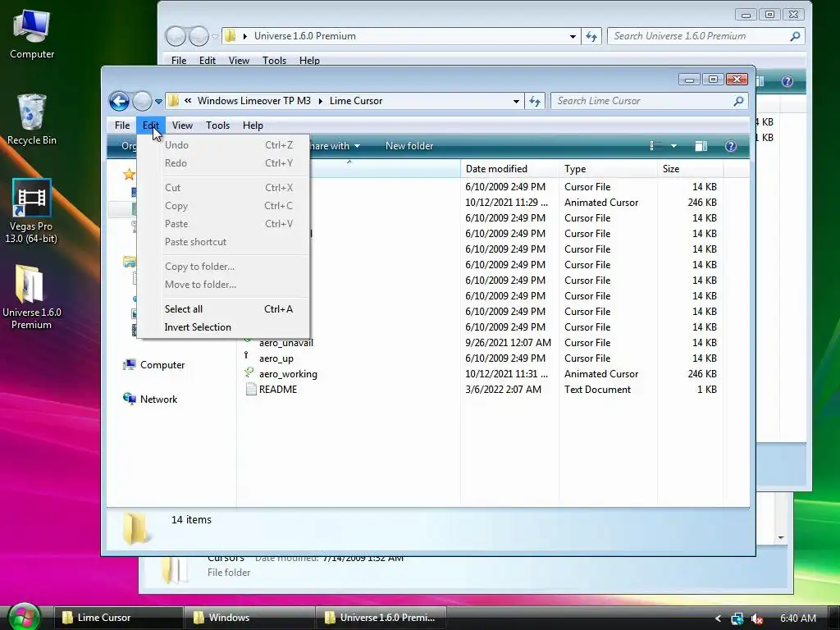This screenshot has height=630, width=840.
Task: Launch Vegas Pro 13.0 desktop shortcut
Action: coord(31,211)
